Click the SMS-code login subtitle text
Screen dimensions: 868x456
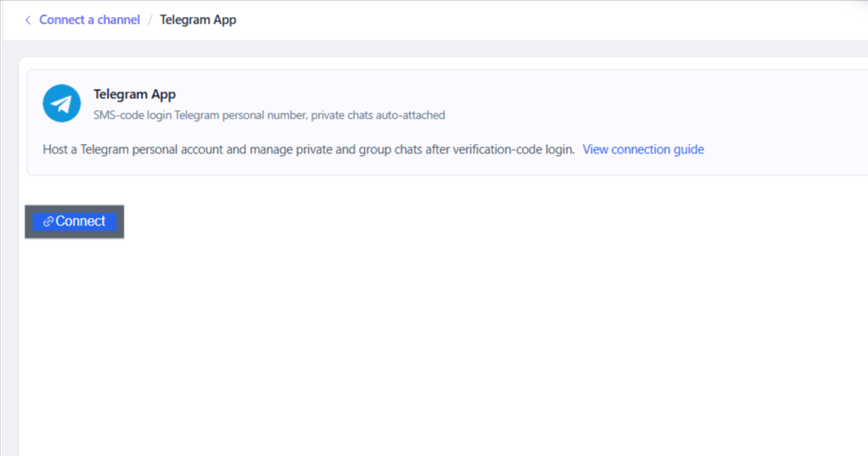click(x=269, y=115)
